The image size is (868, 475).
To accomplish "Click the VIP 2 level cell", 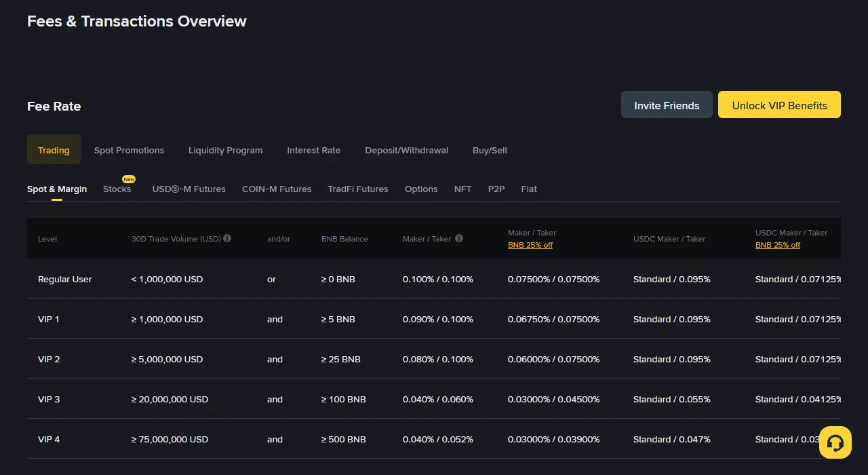I will [49, 359].
